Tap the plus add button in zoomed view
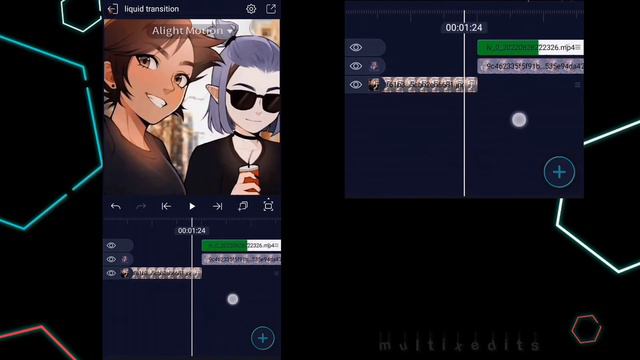The width and height of the screenshot is (640, 360). click(x=559, y=172)
